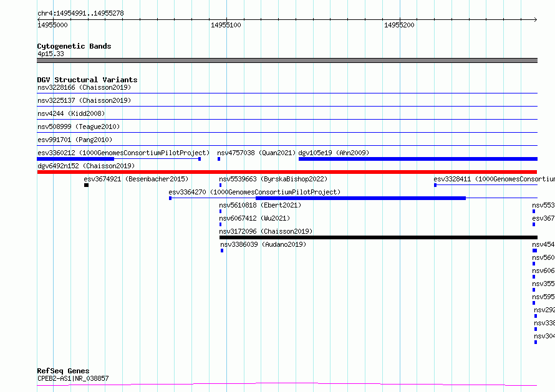The width and height of the screenshot is (555, 392).
Task: Click the 14955100 ruler coordinate
Action: click(x=226, y=25)
